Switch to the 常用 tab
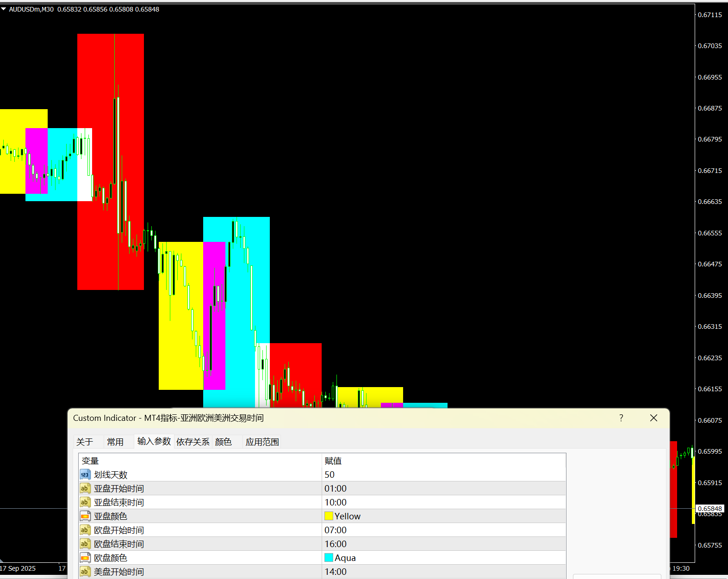The image size is (728, 579). 115,442
